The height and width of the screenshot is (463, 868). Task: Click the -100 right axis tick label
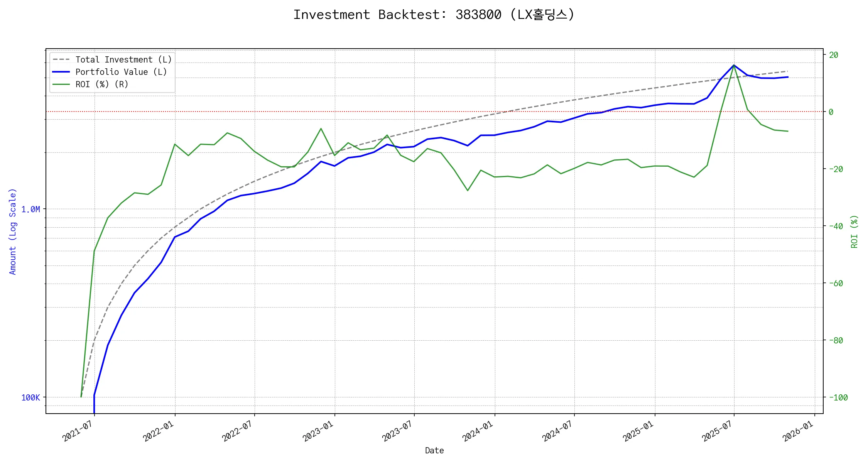[838, 398]
